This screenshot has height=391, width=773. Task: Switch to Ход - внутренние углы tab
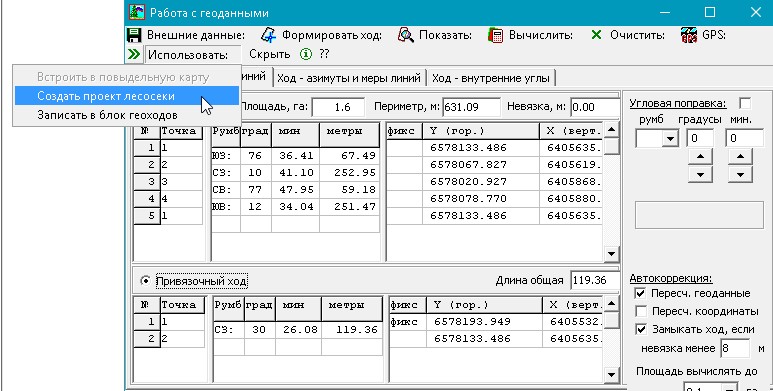[x=491, y=78]
